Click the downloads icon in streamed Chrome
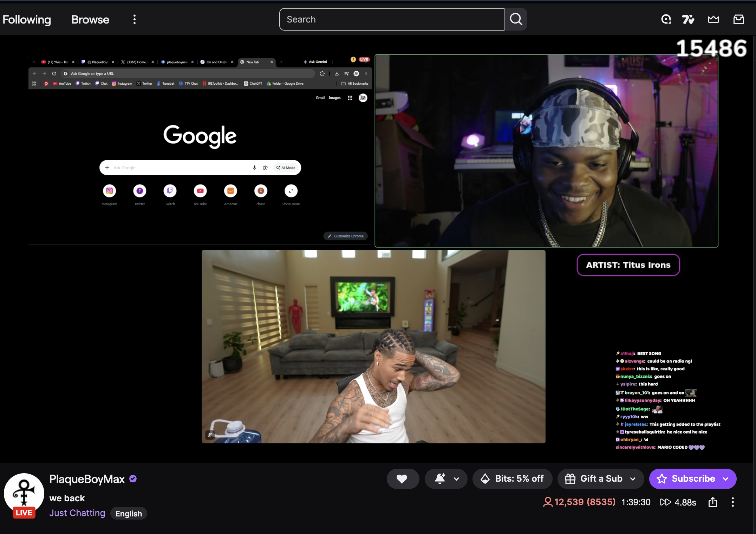 coord(337,73)
